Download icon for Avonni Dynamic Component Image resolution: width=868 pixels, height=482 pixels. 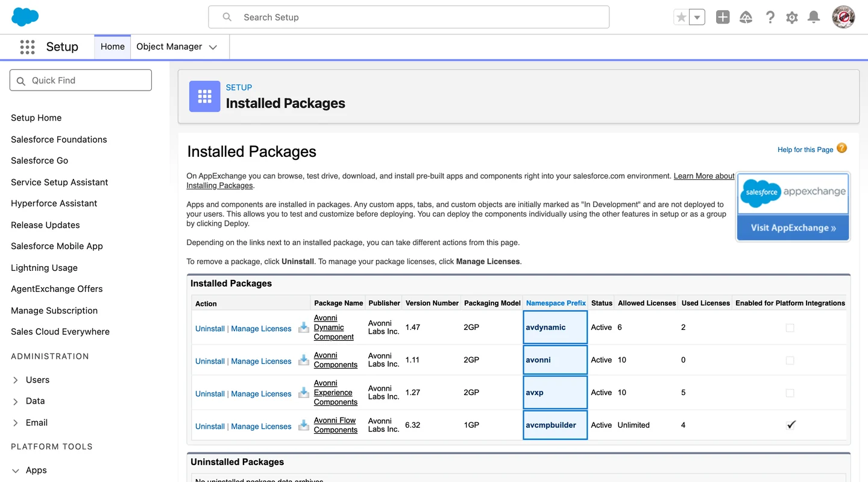coord(304,328)
